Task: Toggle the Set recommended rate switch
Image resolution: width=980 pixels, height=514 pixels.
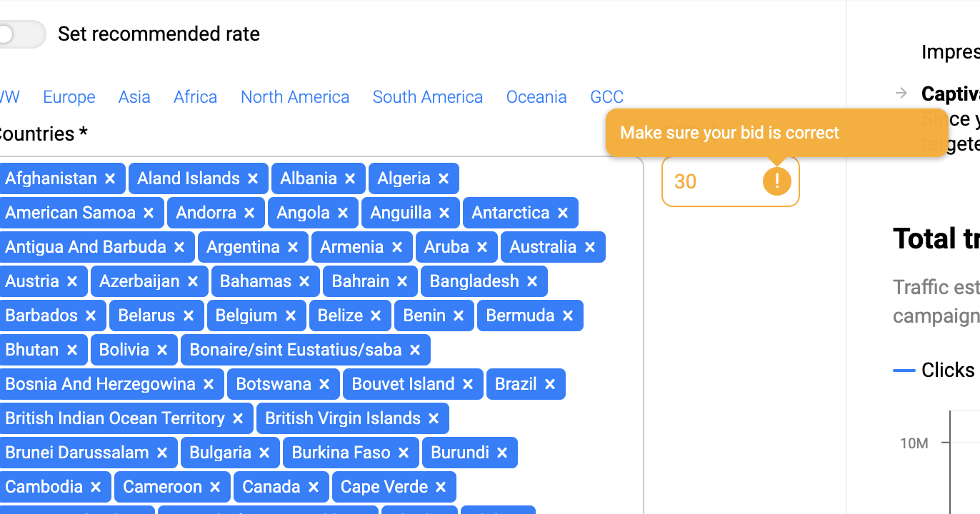Action: click(21, 34)
